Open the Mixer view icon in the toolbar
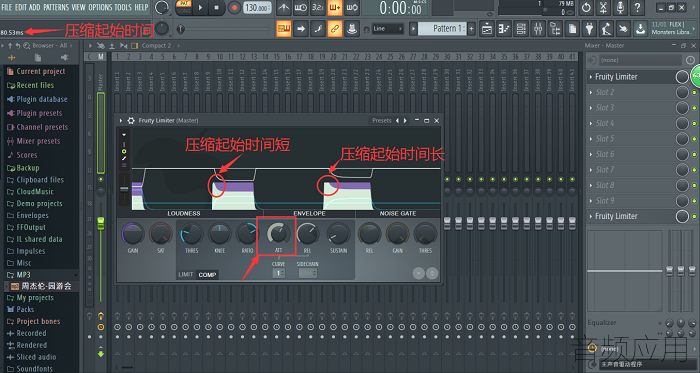700x373 pixels. (x=538, y=29)
